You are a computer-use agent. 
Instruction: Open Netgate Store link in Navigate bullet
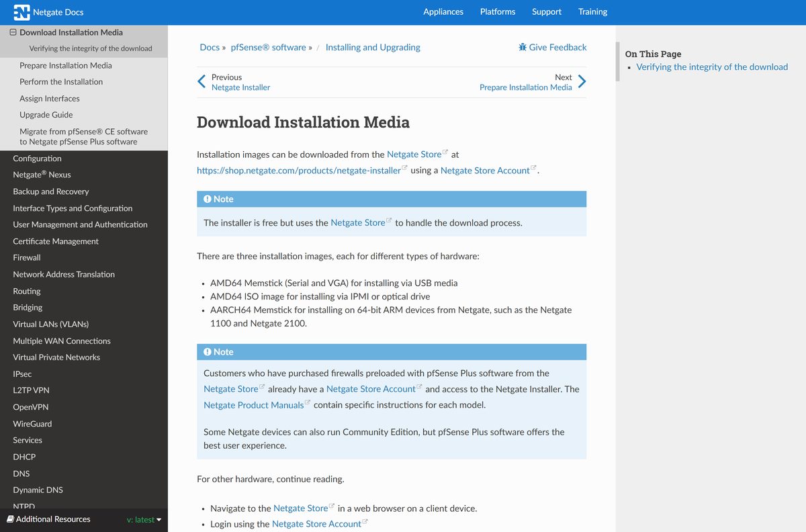click(x=301, y=508)
